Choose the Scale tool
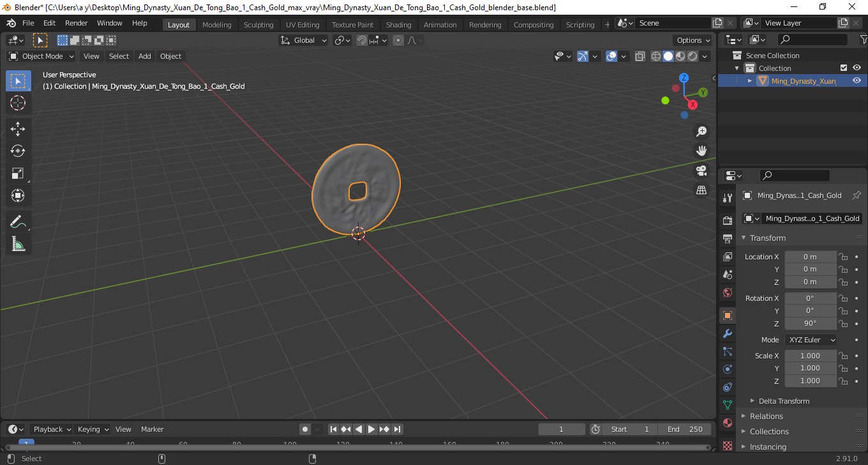Screen dimensions: 868x465 click(x=18, y=173)
